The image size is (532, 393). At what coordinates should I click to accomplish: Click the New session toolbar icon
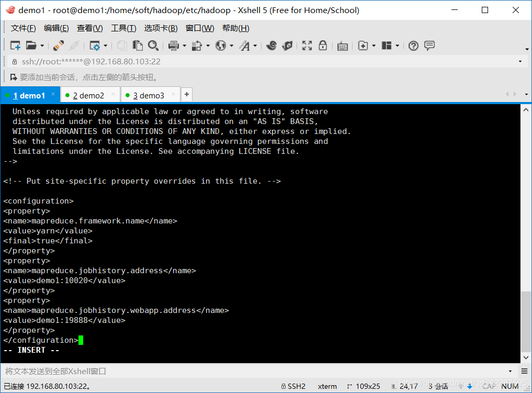16,46
